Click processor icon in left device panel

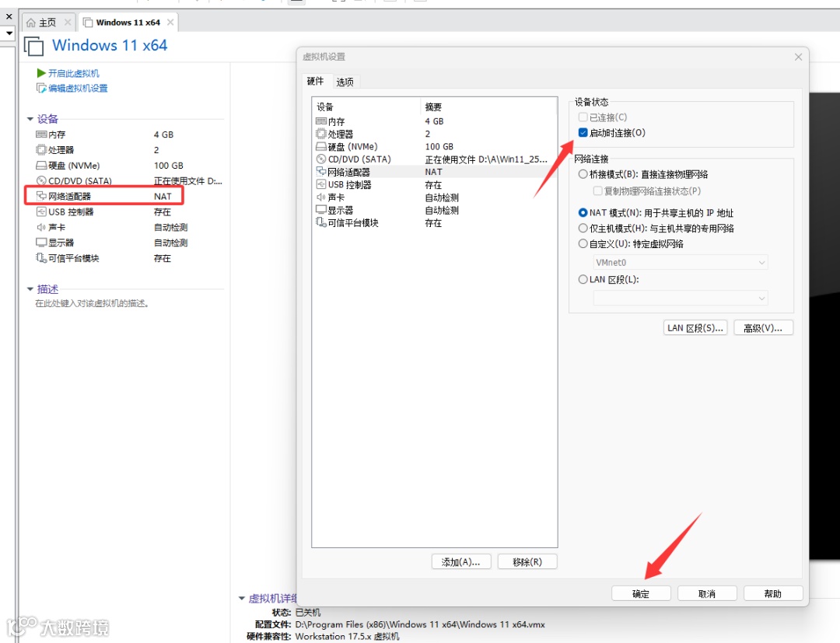coord(41,150)
